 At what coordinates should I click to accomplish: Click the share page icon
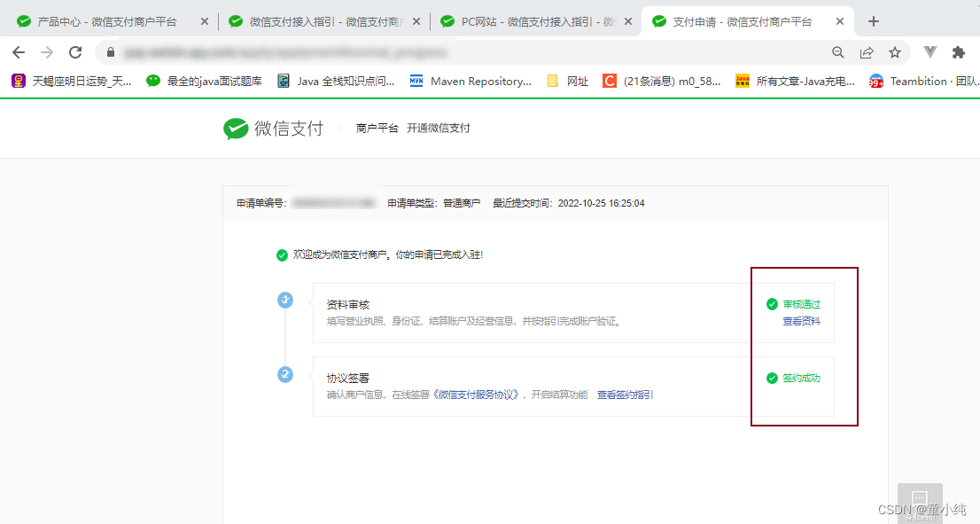(867, 52)
